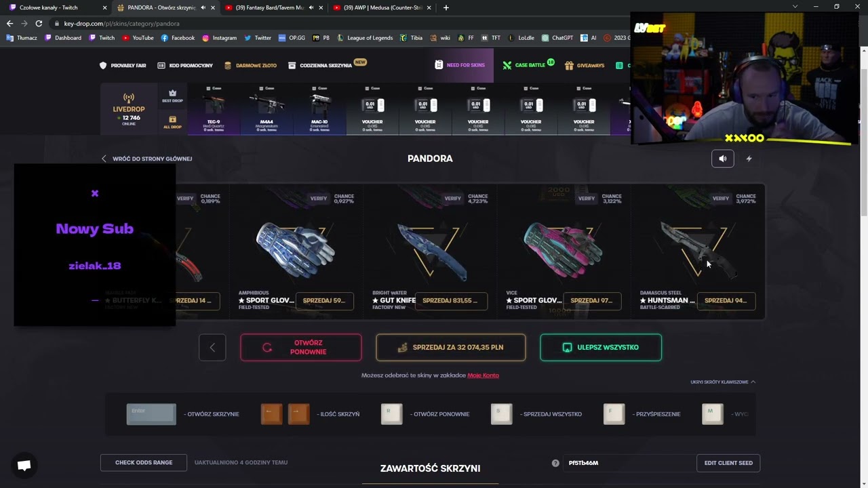Verify the Vice Sport Gloves drop
Image resolution: width=868 pixels, height=488 pixels.
587,199
